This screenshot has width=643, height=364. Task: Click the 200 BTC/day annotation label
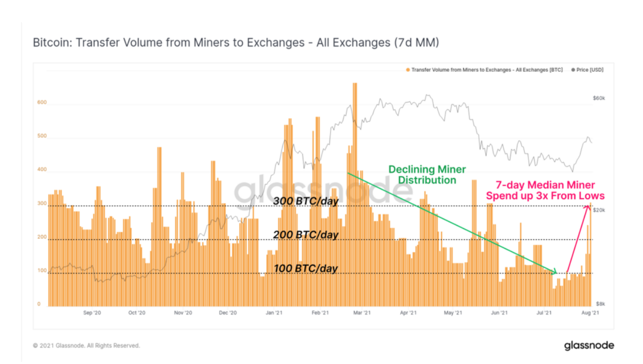[x=306, y=235]
